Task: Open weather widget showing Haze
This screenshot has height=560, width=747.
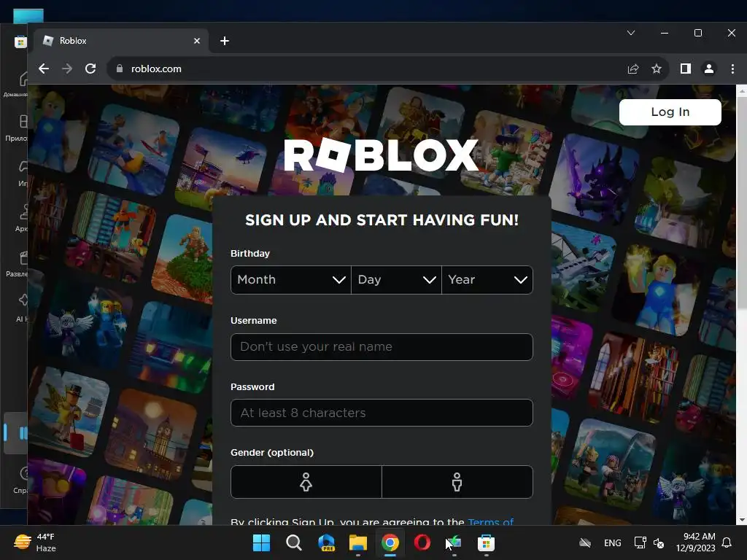Action: [x=34, y=542]
